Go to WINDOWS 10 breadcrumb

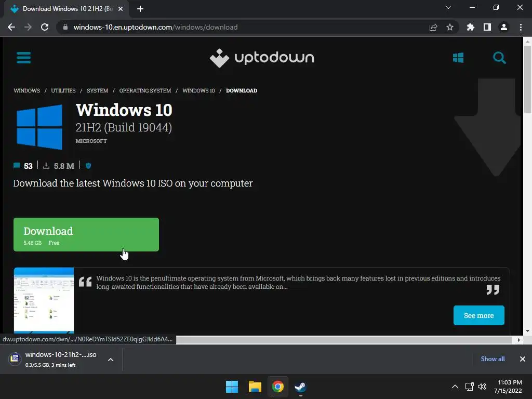coord(198,90)
